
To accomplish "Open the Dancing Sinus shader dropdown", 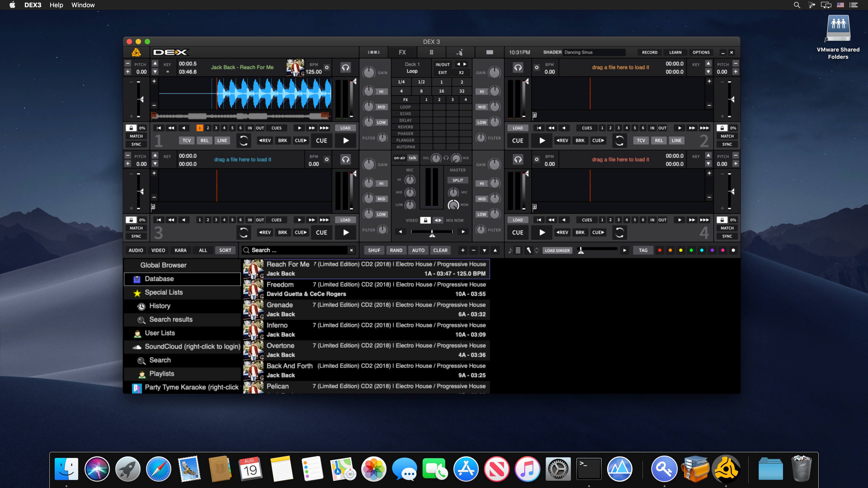I will tap(594, 52).
